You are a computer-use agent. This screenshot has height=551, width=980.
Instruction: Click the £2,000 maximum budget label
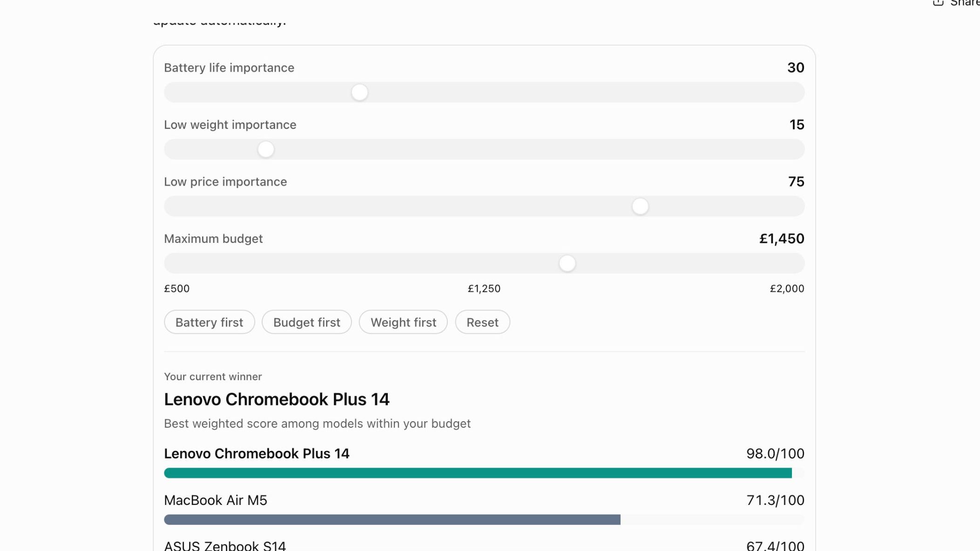coord(787,289)
